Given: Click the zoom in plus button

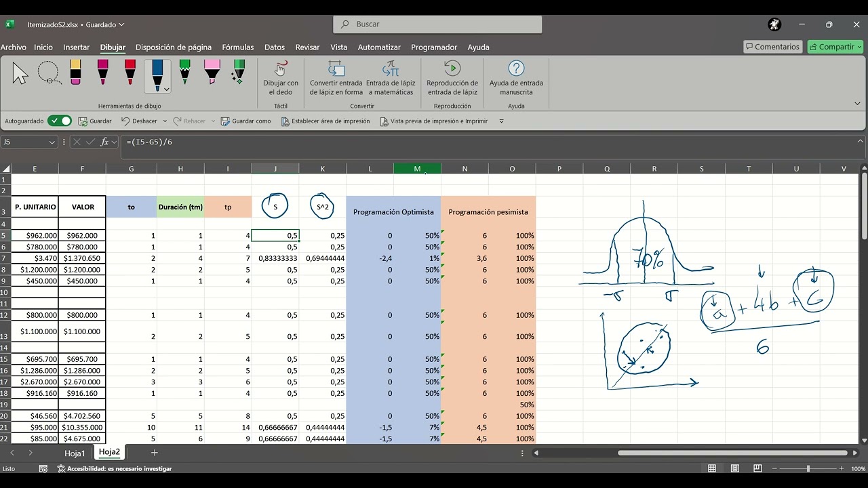Looking at the screenshot, I should point(842,468).
